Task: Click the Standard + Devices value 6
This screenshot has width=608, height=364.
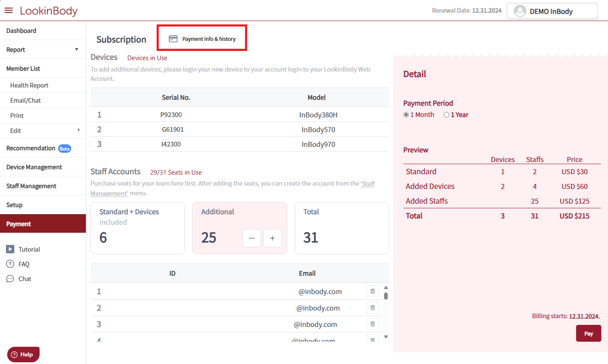Action: point(103,238)
